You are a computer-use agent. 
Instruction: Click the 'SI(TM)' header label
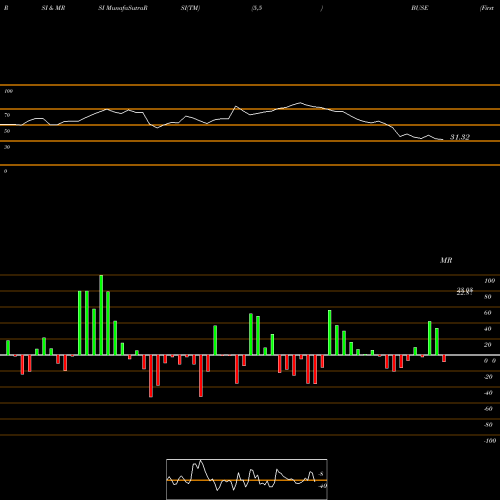coord(190,8)
